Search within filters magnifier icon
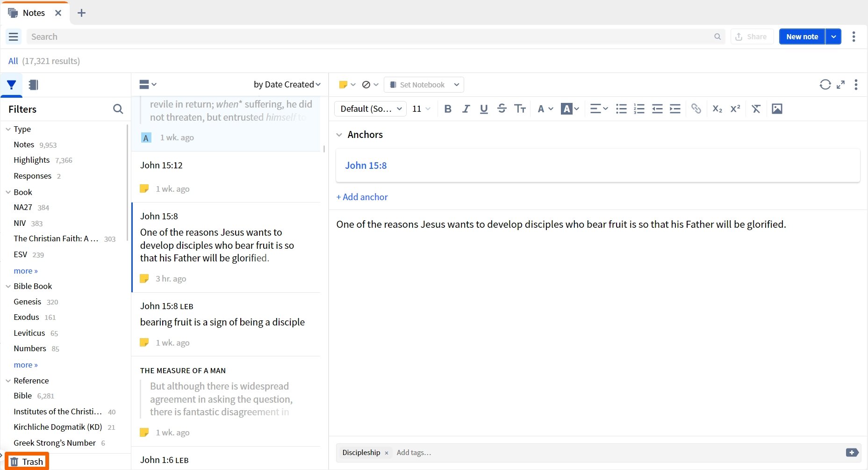This screenshot has height=470, width=868. [x=118, y=109]
